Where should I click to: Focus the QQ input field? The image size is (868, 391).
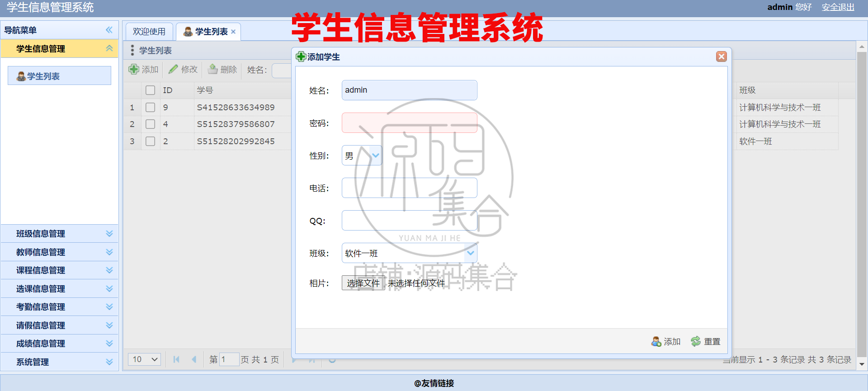coord(409,220)
